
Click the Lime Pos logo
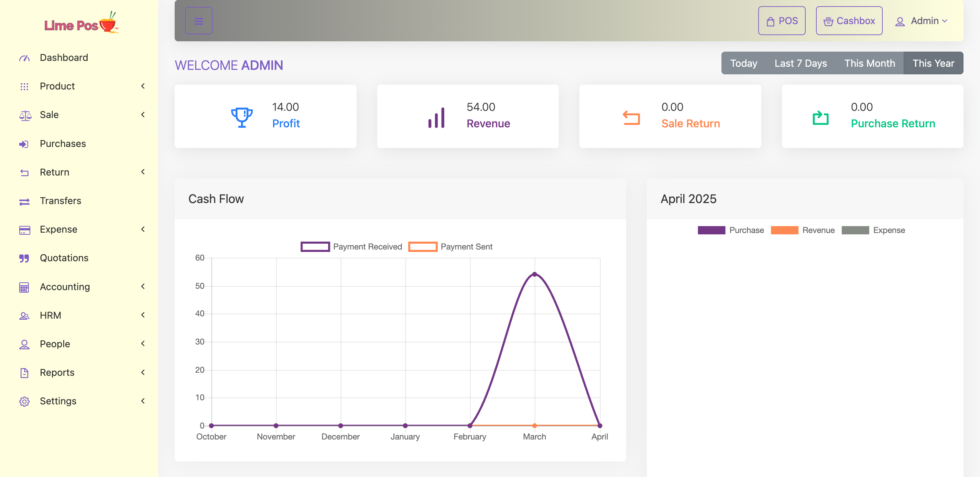point(81,22)
